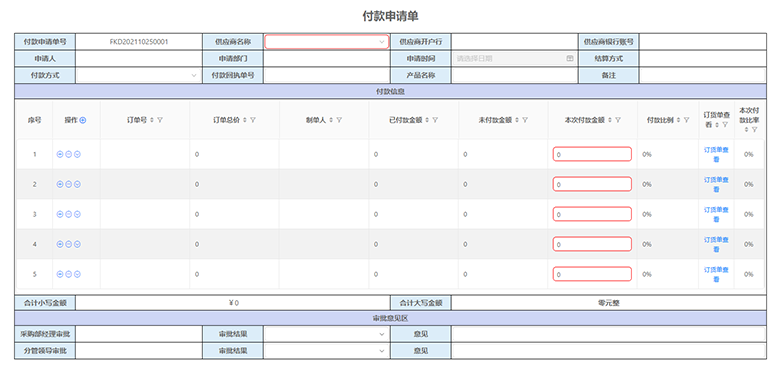Open the filter for 已付款金额 column

[x=435, y=120]
